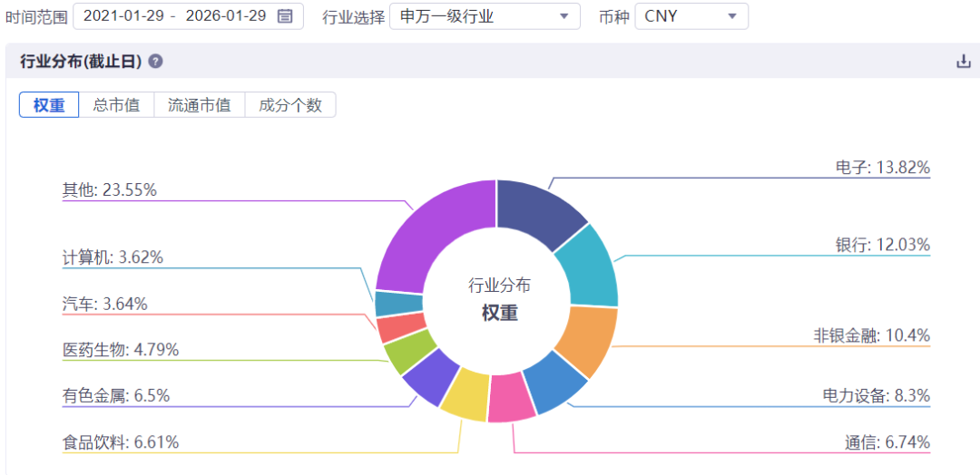980x475 pixels.
Task: Click the 行业选择 label
Action: 352,17
